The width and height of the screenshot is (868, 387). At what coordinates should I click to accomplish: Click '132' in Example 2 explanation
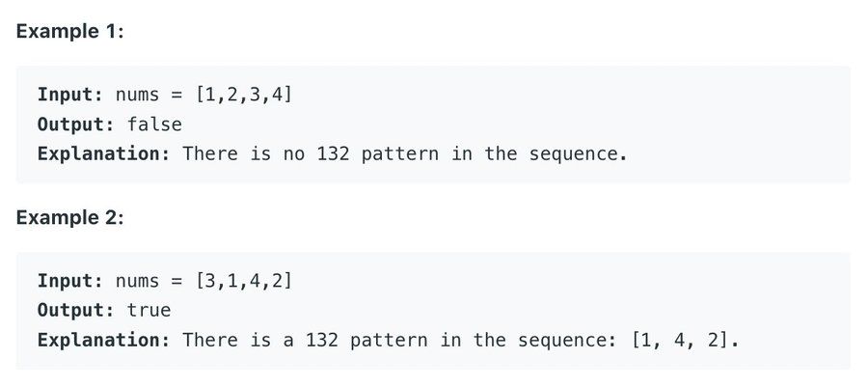coord(322,340)
